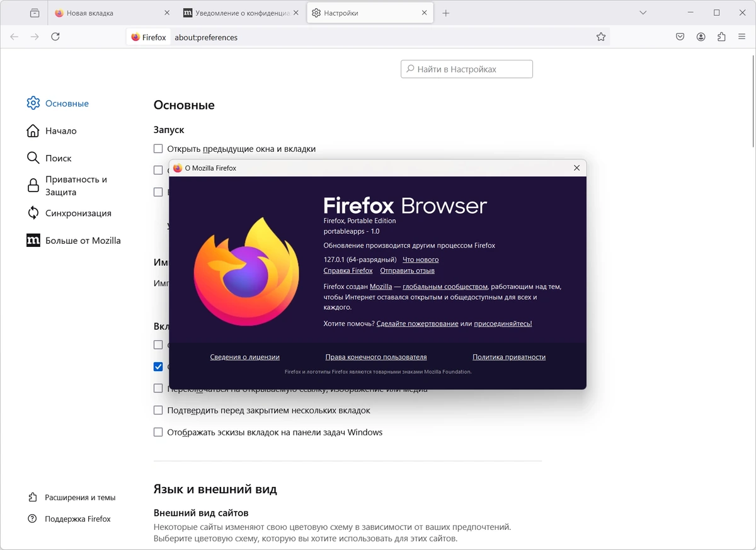Open the Что нового link
The width and height of the screenshot is (756, 550).
tap(421, 260)
